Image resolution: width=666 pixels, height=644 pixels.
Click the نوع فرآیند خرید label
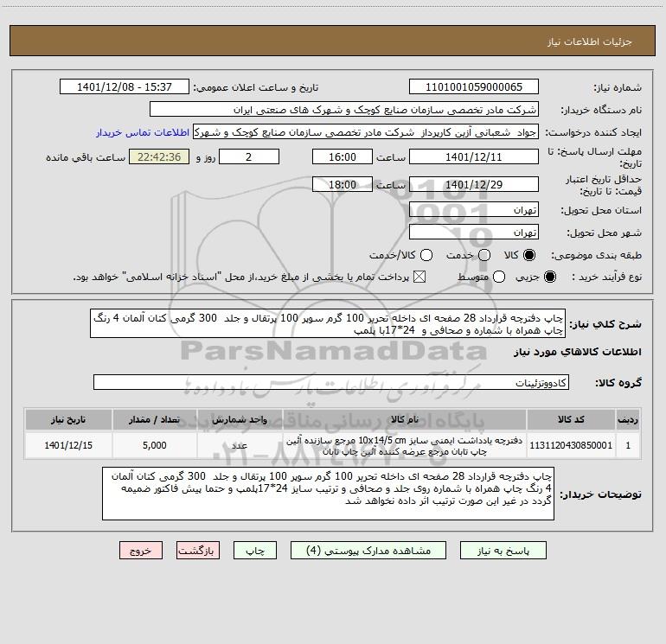click(606, 277)
